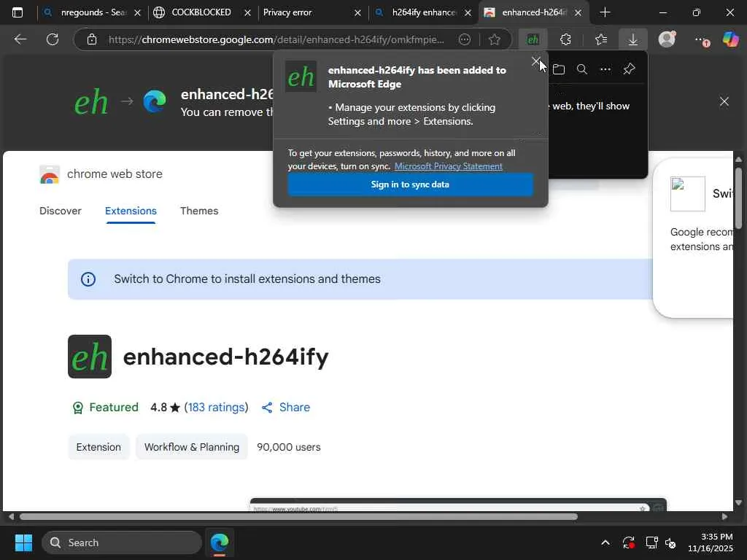The width and height of the screenshot is (747, 560).
Task: Click the Extension category chip
Action: point(98,447)
